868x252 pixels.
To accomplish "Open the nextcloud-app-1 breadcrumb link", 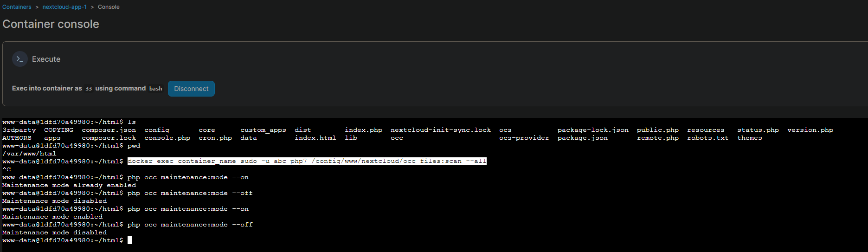I will click(x=64, y=7).
